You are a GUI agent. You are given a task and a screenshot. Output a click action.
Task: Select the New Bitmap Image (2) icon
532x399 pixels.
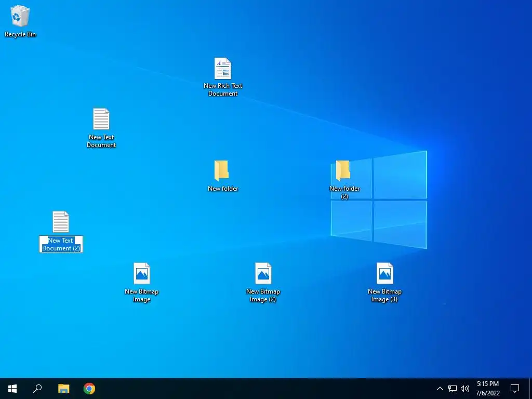263,273
